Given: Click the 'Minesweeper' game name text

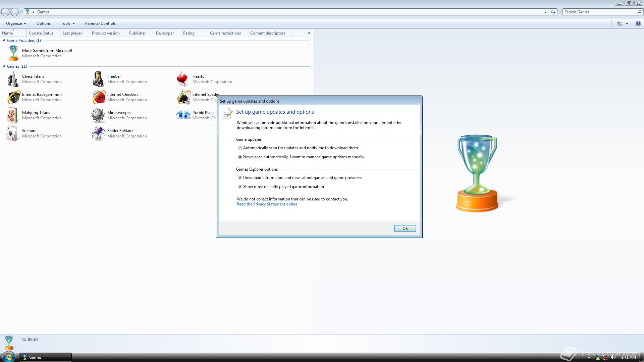Looking at the screenshot, I should pos(119,113).
